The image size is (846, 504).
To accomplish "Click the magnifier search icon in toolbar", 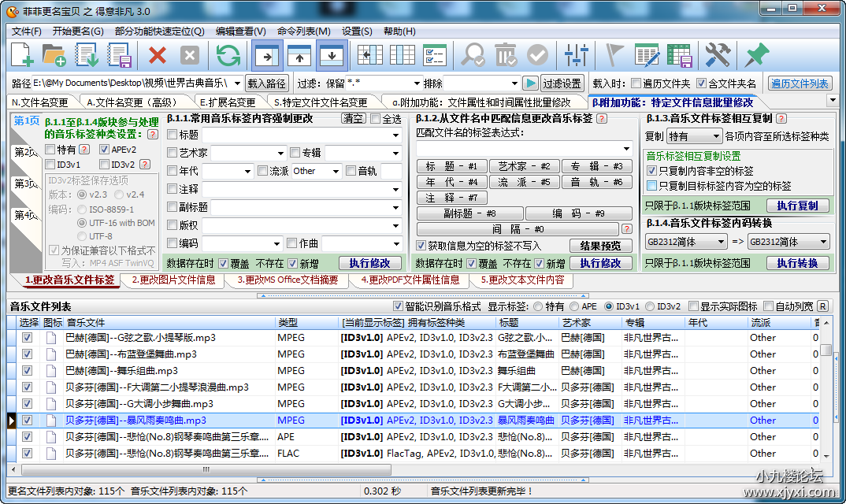I will pos(473,55).
